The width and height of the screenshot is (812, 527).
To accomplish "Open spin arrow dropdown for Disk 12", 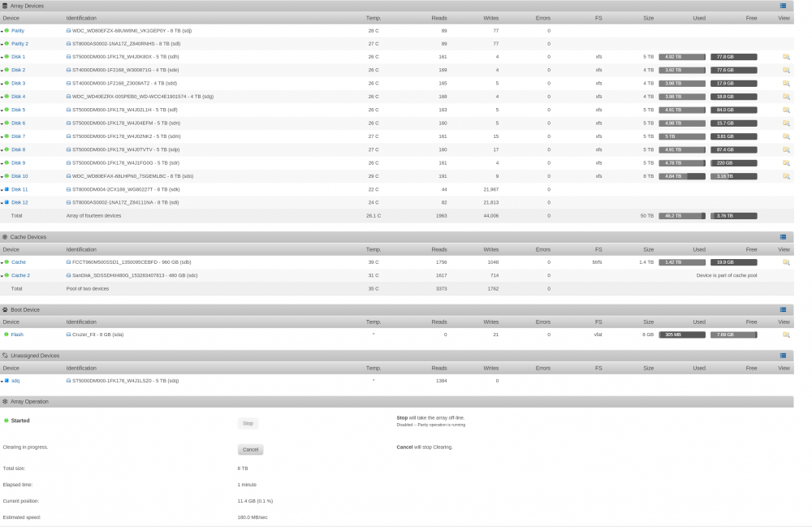I will [2, 204].
